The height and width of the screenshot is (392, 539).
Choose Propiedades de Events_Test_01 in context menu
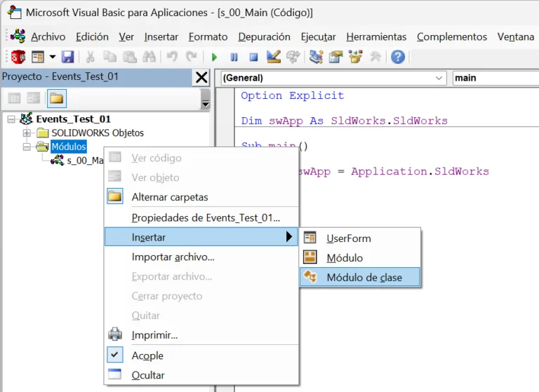(x=201, y=218)
